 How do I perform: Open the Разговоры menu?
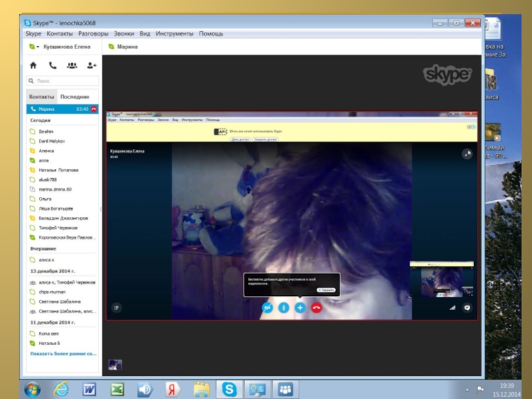click(93, 34)
